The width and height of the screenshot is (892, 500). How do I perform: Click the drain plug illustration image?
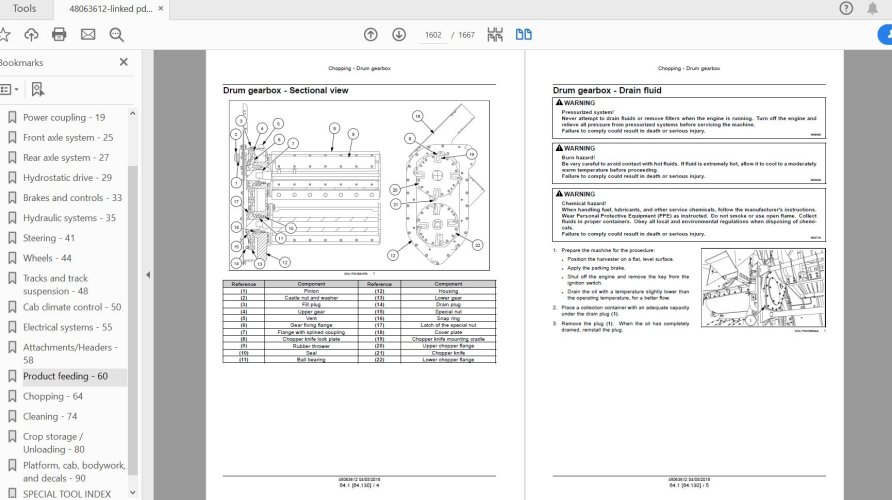[763, 287]
